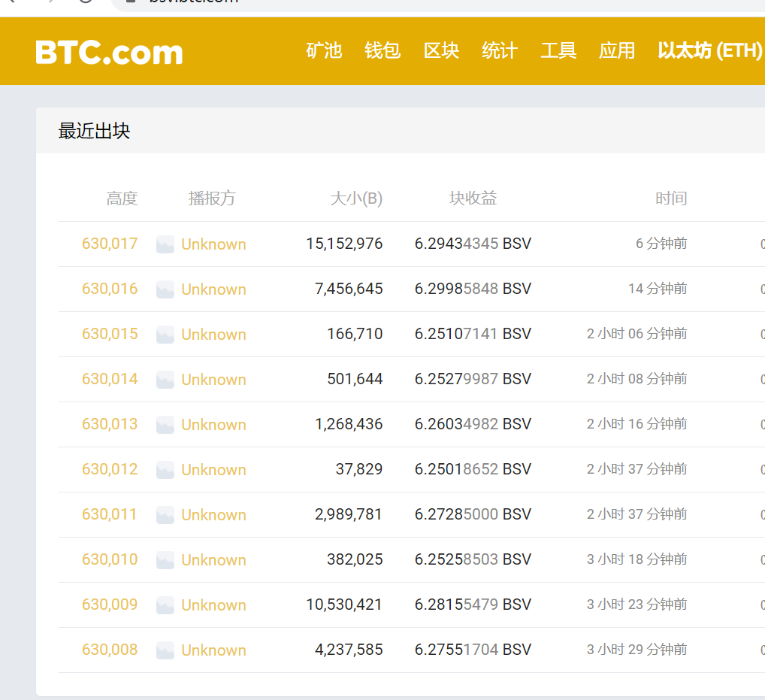The width and height of the screenshot is (765, 700).
Task: Click broadcaster icon for block 630,016
Action: point(165,289)
